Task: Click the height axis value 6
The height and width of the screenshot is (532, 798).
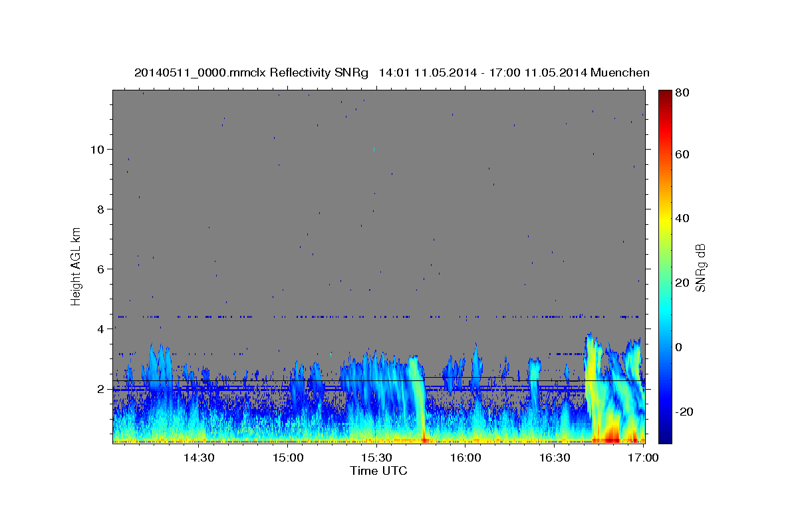Action: pyautogui.click(x=100, y=269)
